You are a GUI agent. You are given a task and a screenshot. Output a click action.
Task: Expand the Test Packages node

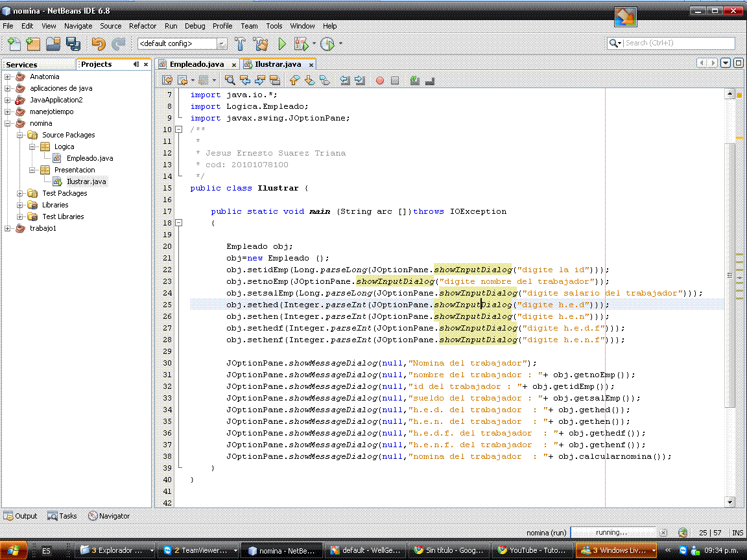[19, 193]
